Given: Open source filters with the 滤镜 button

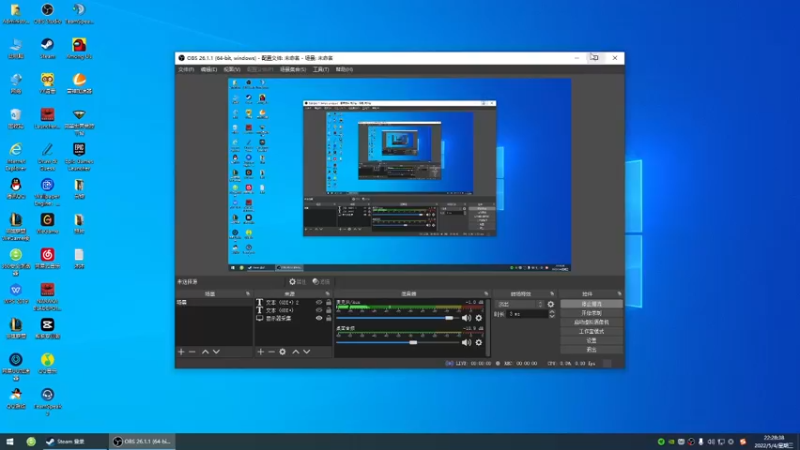Looking at the screenshot, I should click(321, 282).
